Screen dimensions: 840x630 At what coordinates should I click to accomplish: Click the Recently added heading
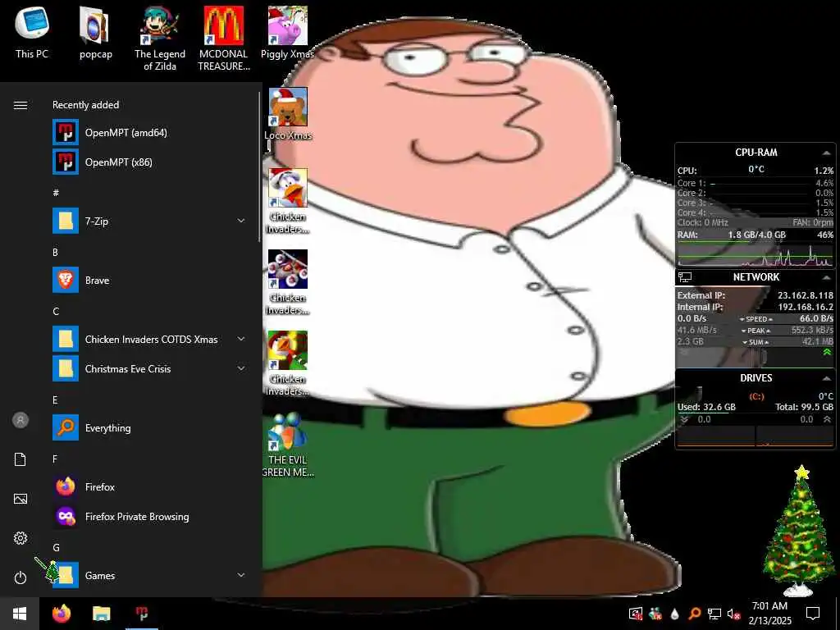(x=85, y=105)
